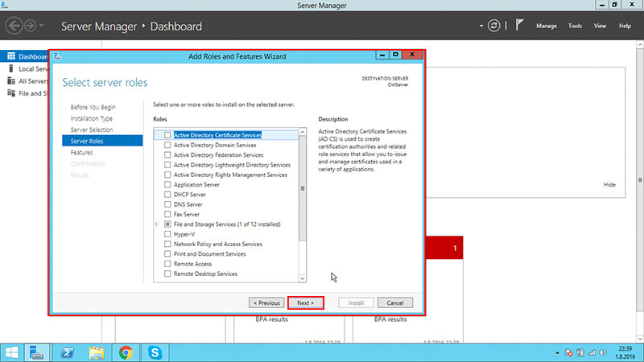
Task: Enable the DHCP Server role checkbox
Action: [167, 195]
